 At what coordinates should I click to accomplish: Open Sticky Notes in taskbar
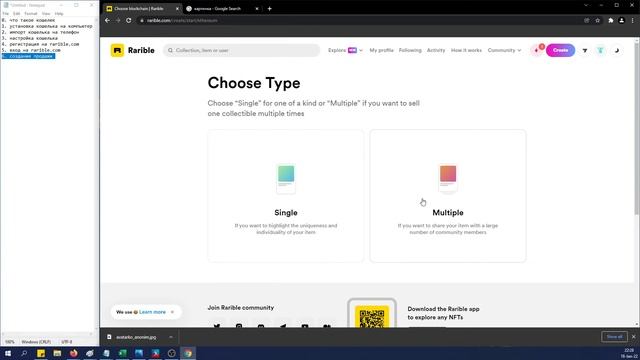click(x=41, y=353)
